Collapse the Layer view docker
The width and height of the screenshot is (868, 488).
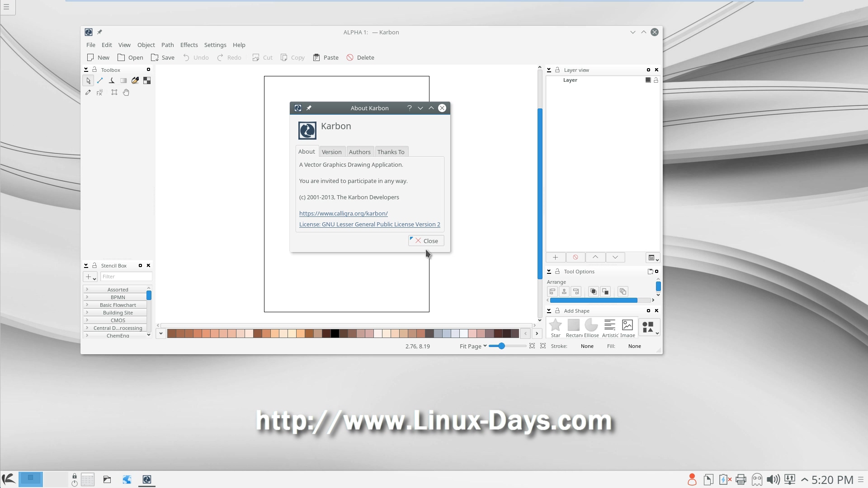point(549,70)
